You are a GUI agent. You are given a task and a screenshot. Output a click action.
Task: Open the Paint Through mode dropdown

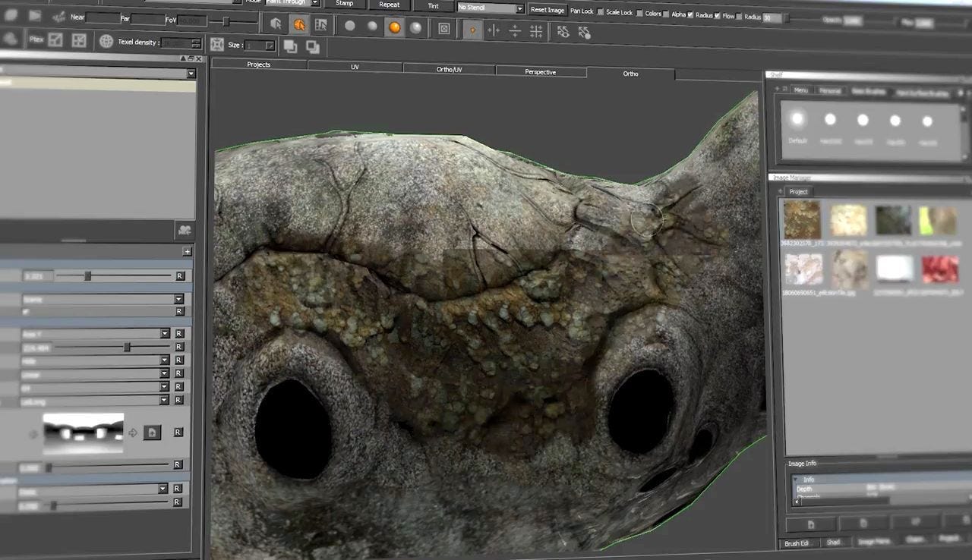coord(289,2)
